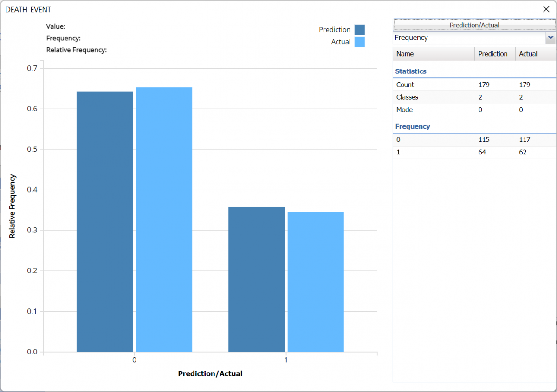Select the Count statistics row
Viewport: 557px width, 392px height.
474,85
